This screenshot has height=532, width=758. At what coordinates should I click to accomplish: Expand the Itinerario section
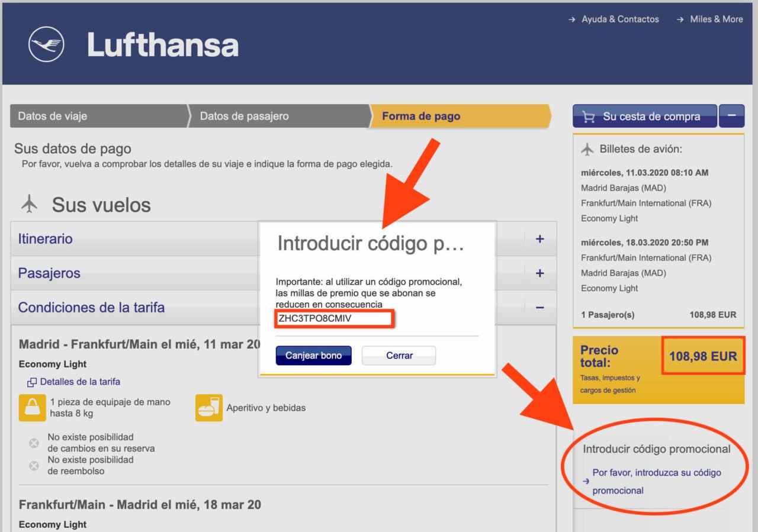[x=539, y=239]
